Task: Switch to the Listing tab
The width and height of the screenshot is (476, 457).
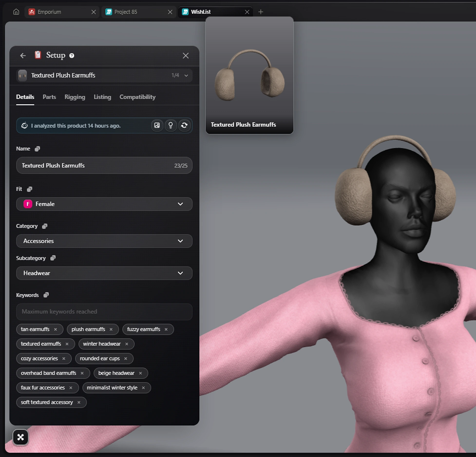Action: tap(102, 97)
